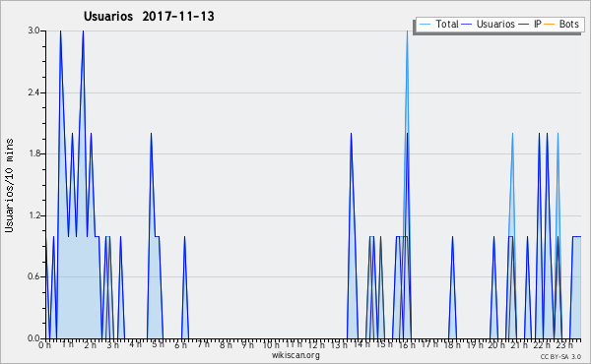
Task: Click the chart title 'Usuarios 2017-11-13'
Action: click(149, 16)
